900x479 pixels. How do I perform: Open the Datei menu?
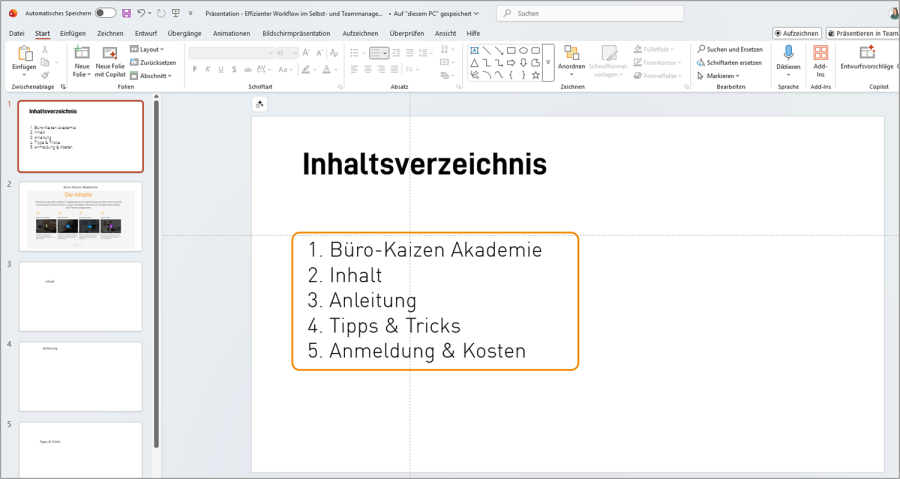point(17,33)
